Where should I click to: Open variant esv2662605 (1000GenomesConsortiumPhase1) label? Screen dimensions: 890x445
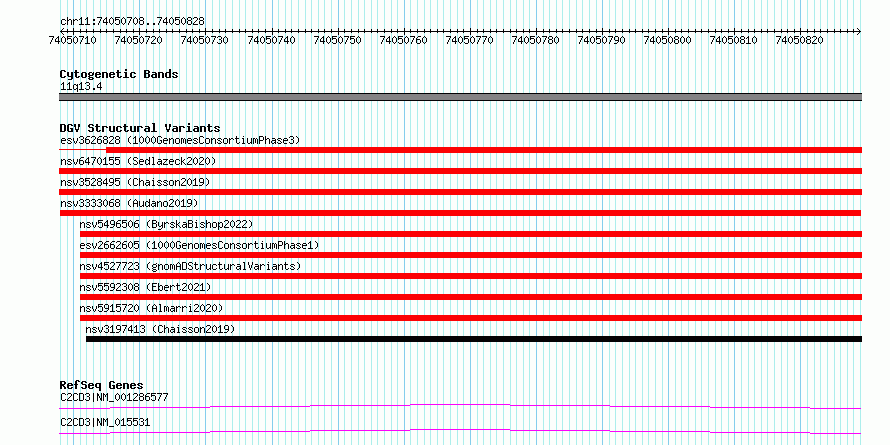click(199, 245)
